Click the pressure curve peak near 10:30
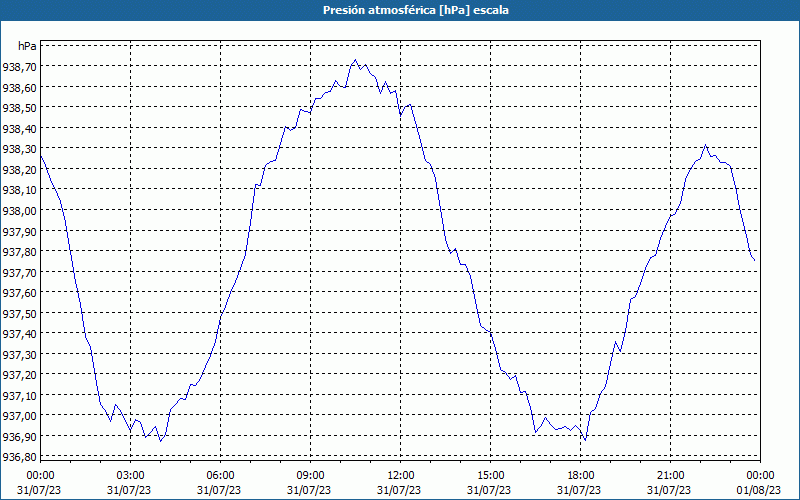The width and height of the screenshot is (800, 500). (356, 60)
